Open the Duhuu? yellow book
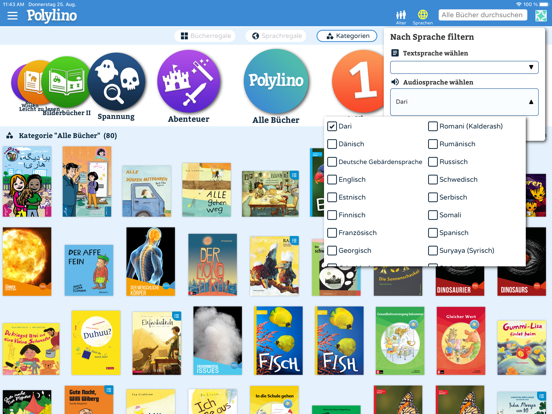 coord(96,343)
